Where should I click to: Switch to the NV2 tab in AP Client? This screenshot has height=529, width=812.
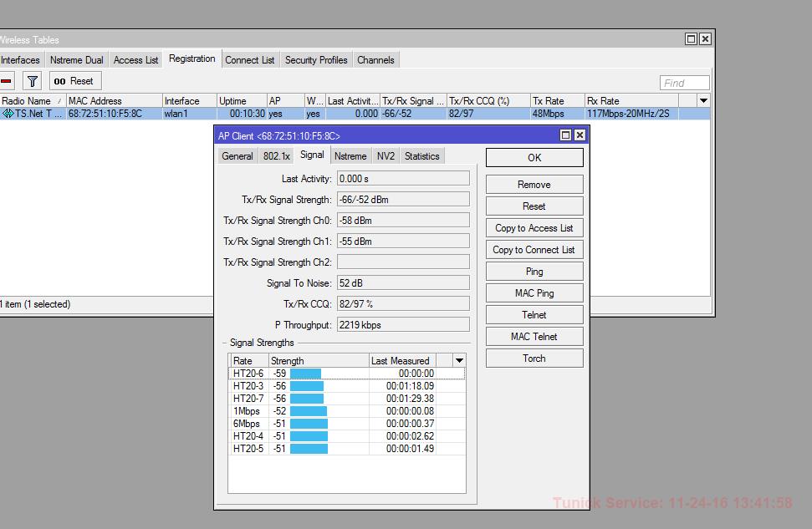(386, 155)
